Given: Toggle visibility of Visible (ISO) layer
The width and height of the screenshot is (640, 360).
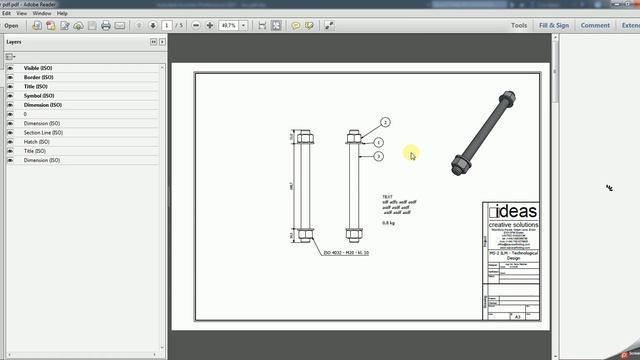Looking at the screenshot, I should point(10,68).
